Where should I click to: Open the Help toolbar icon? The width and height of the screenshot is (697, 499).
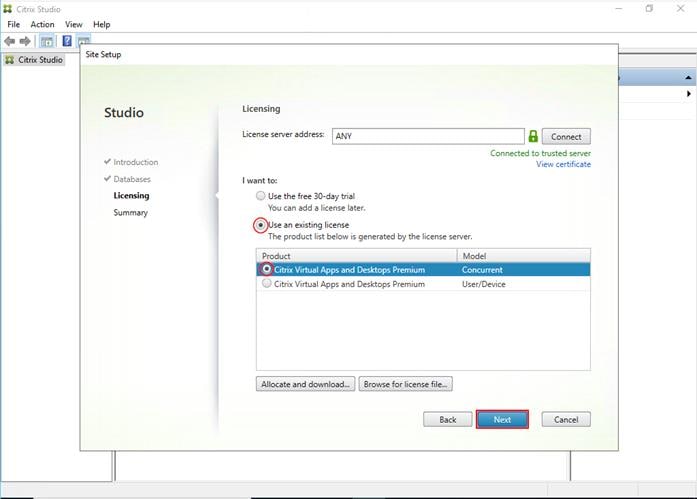67,41
